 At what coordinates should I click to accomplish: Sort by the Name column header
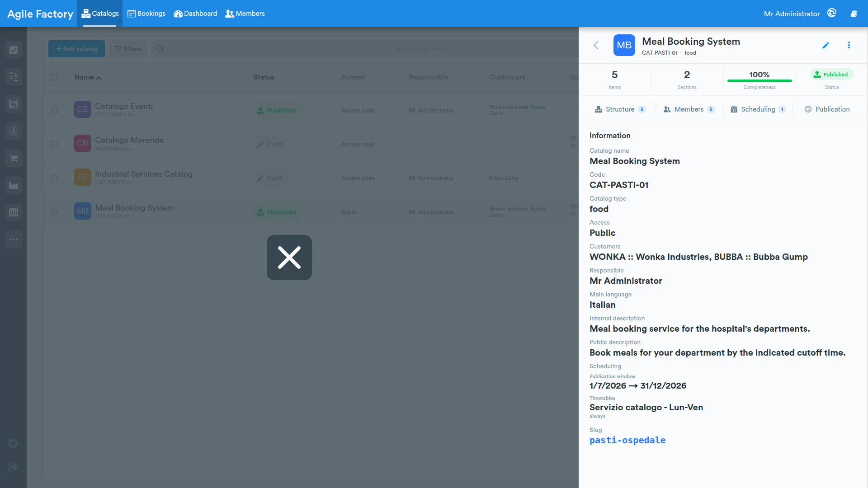coord(88,77)
